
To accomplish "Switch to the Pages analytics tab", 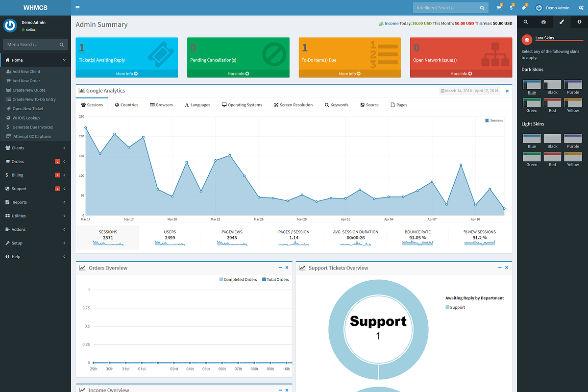I will pos(399,105).
